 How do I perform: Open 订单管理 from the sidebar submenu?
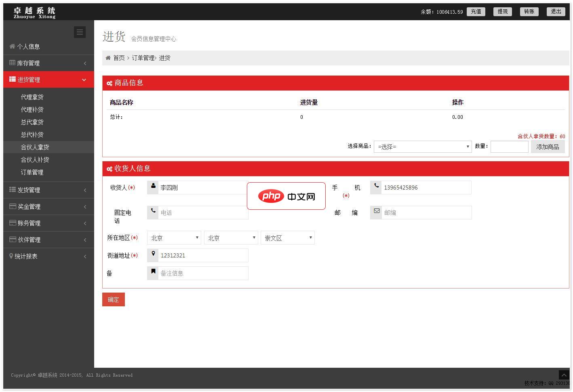[32, 172]
